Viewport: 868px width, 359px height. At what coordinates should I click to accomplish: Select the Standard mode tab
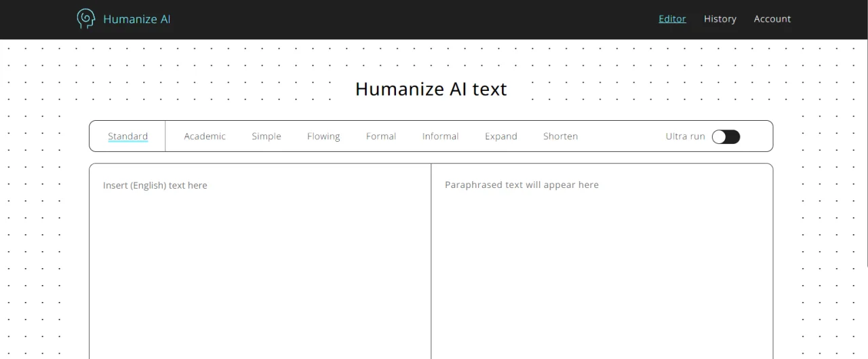(127, 136)
